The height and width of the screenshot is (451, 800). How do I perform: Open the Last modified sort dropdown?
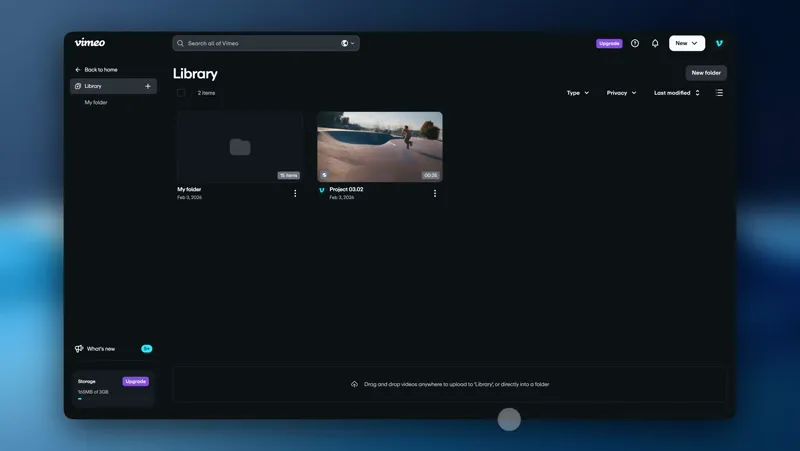coord(677,93)
